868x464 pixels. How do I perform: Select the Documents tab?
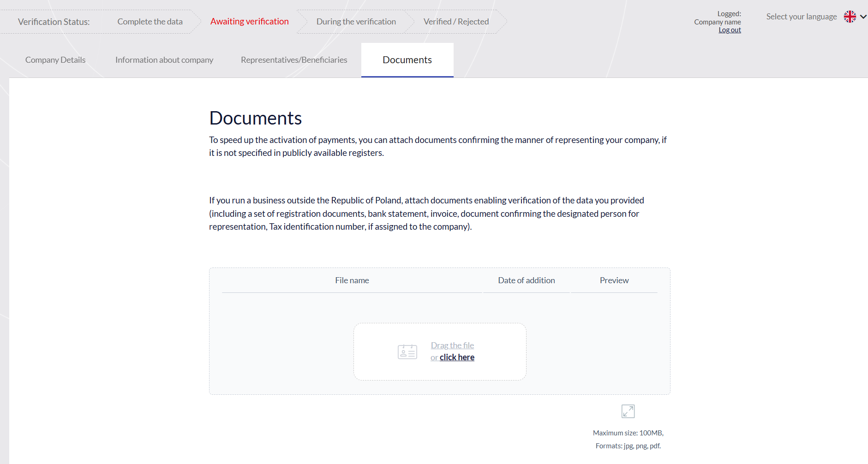[x=407, y=60]
